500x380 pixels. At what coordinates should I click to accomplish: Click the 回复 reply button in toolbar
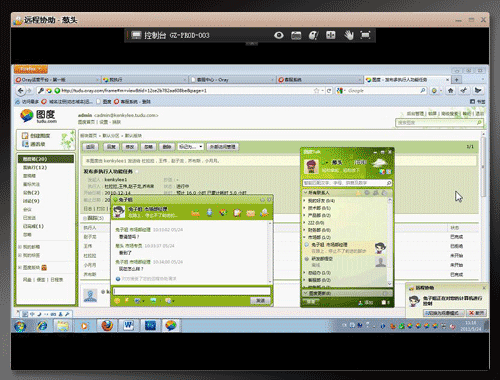[111, 147]
